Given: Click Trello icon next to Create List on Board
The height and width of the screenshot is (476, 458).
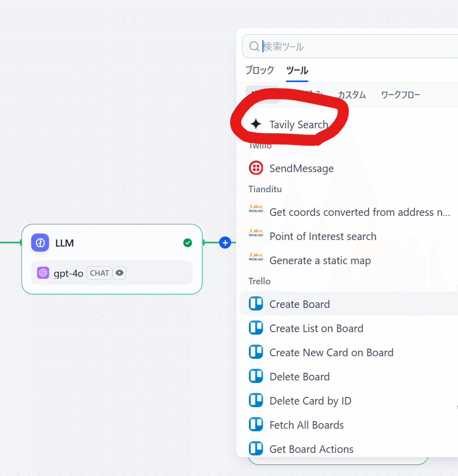Looking at the screenshot, I should (x=256, y=328).
